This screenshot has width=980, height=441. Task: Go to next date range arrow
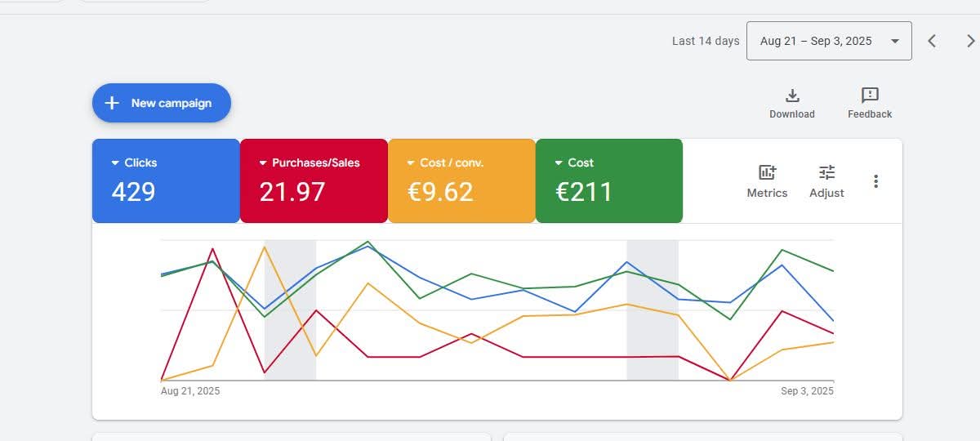pos(970,41)
